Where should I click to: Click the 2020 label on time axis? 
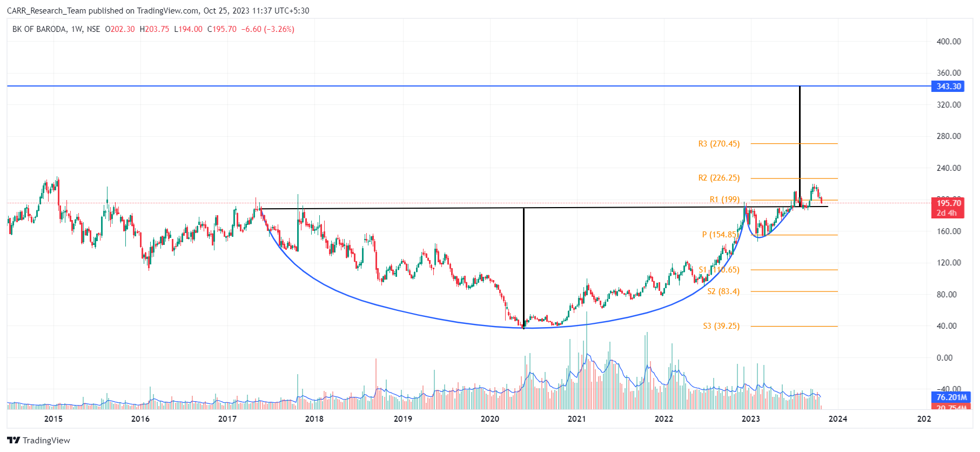(490, 419)
